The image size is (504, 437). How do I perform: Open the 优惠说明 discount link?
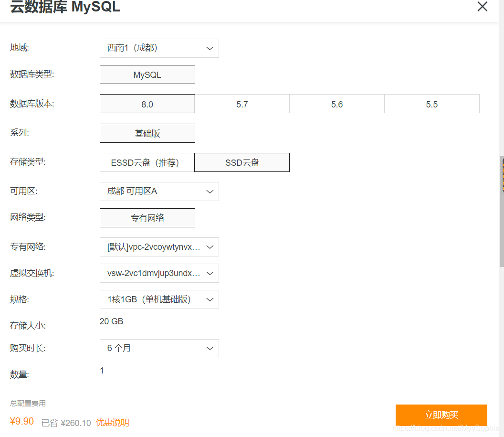[113, 423]
